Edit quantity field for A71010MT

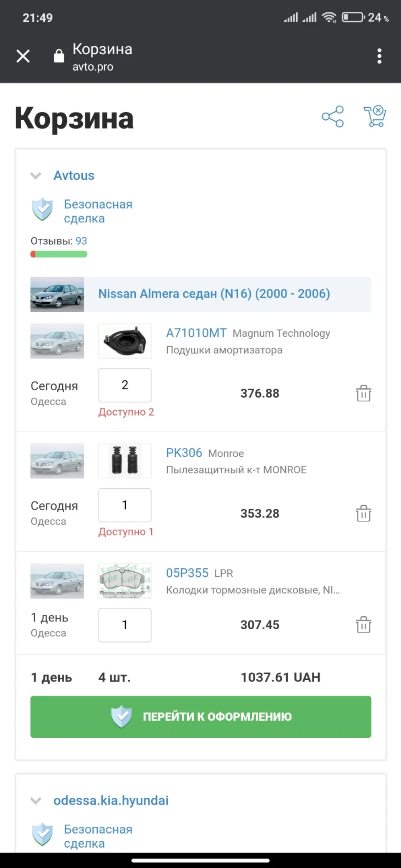(125, 385)
